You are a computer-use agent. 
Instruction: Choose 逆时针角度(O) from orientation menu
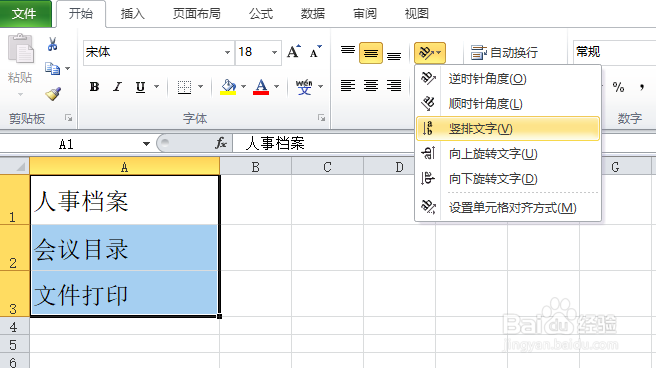pos(508,79)
